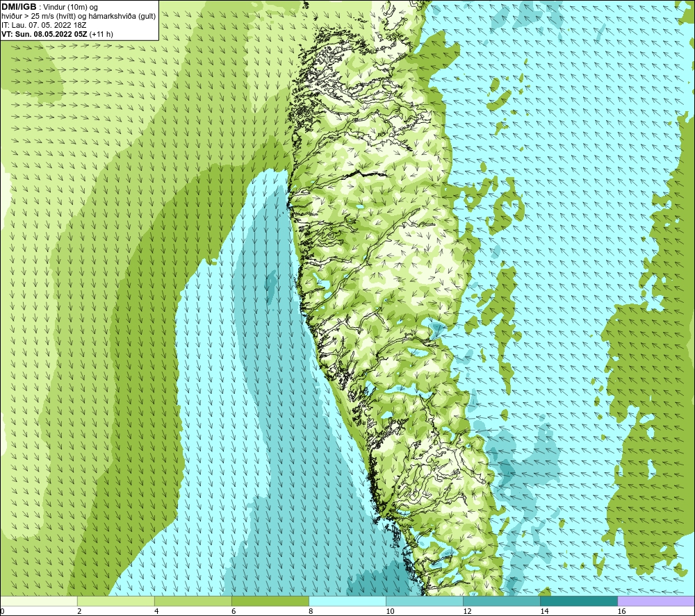Click the scale label '0'
Image resolution: width=695 pixels, height=616 pixels.
coord(2,611)
